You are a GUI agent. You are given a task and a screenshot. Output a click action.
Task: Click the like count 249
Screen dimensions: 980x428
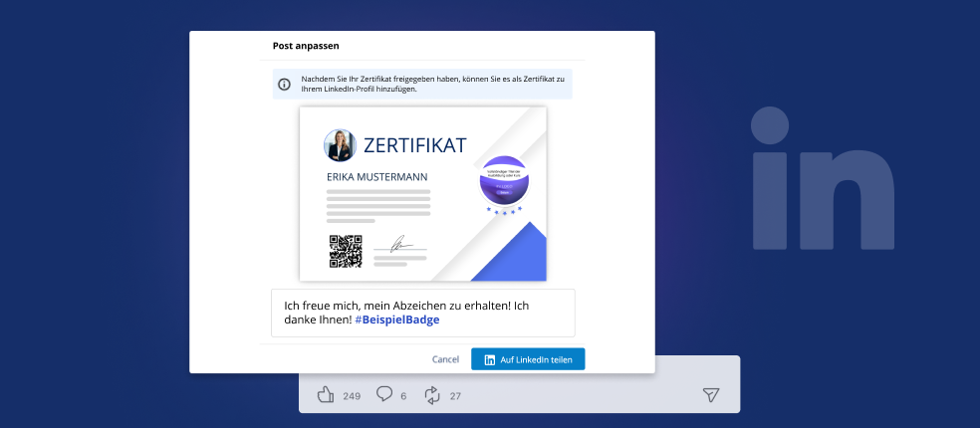(x=352, y=396)
